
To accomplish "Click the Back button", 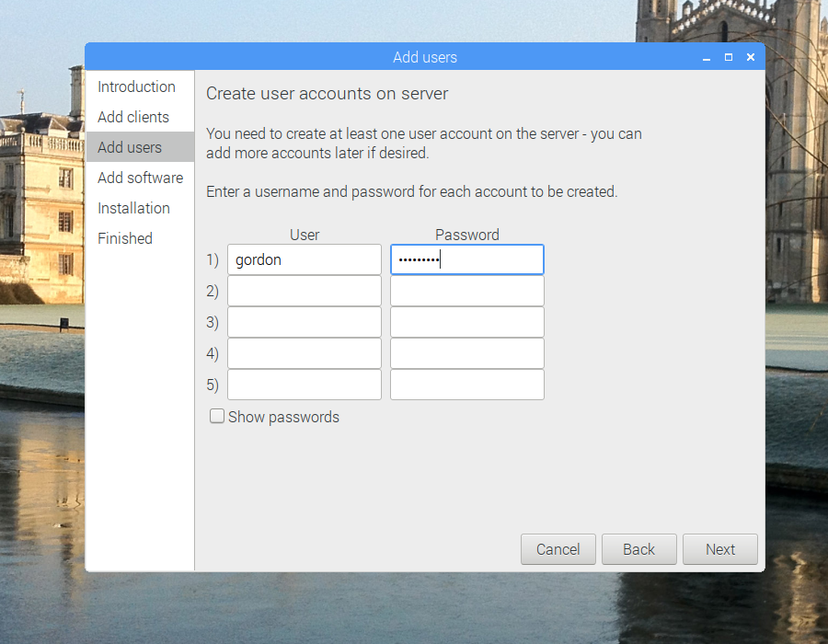I will [x=638, y=549].
